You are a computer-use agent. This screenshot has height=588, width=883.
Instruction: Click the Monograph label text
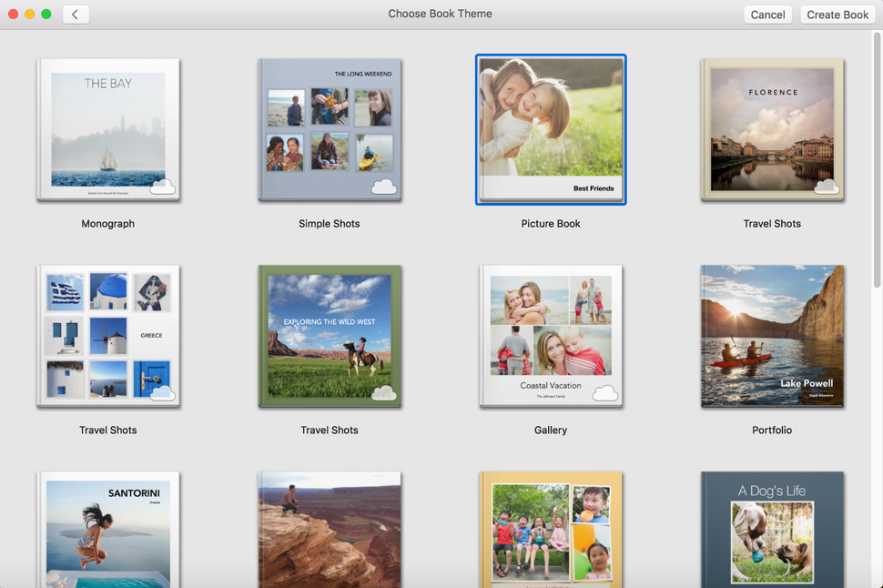tap(107, 223)
